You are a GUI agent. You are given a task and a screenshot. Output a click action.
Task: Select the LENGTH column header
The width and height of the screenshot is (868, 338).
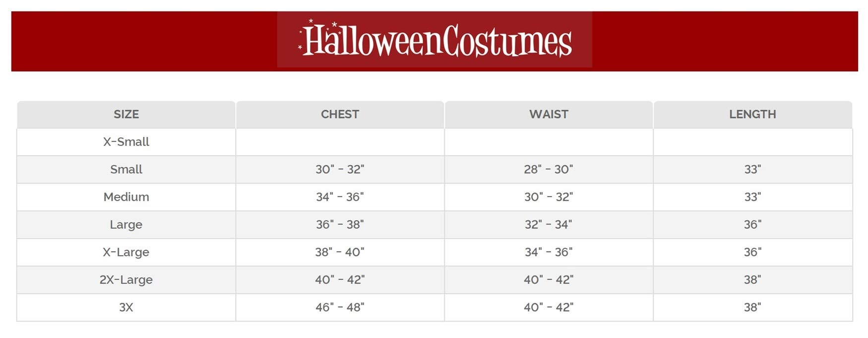(752, 114)
